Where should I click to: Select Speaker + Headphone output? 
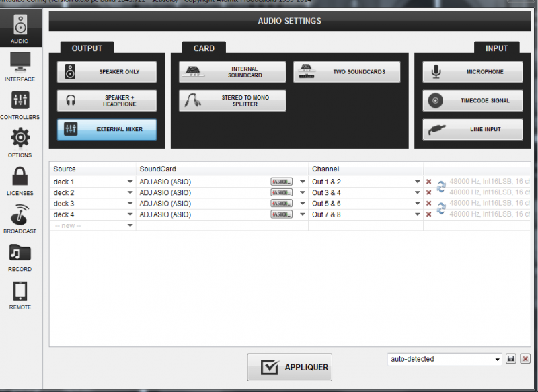tap(107, 100)
